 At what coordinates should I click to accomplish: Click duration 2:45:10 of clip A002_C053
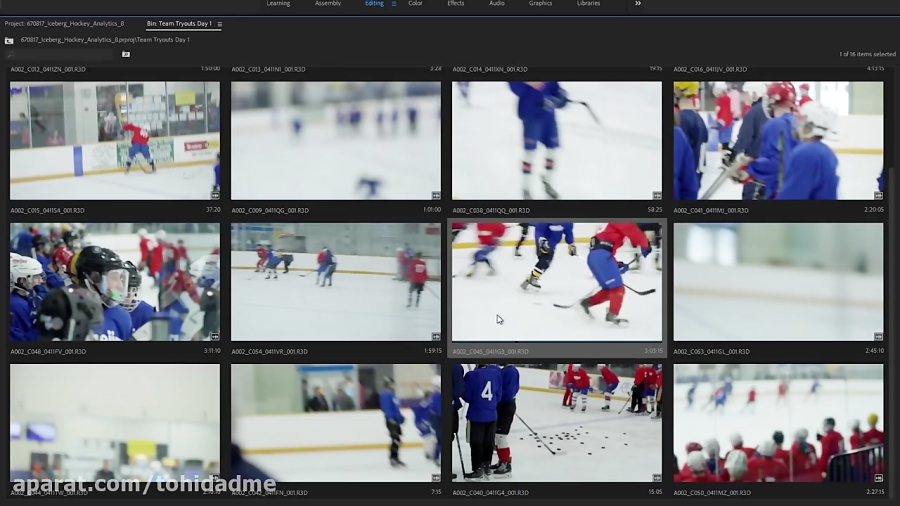[875, 351]
